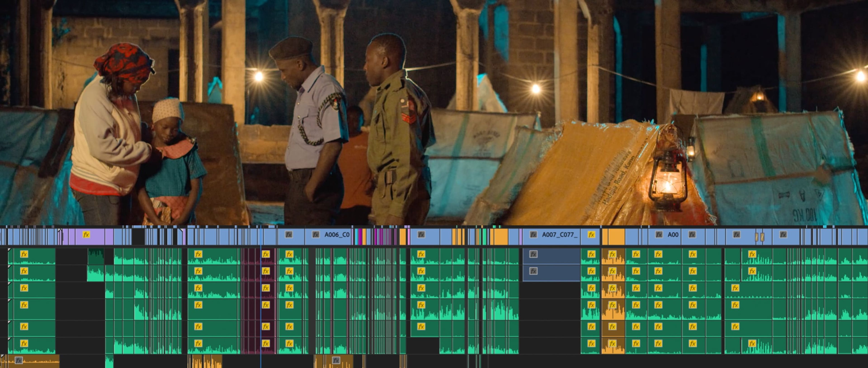Click the yellow fx badge on the purple video clip
Viewport: 868px width, 368px height.
(x=86, y=234)
